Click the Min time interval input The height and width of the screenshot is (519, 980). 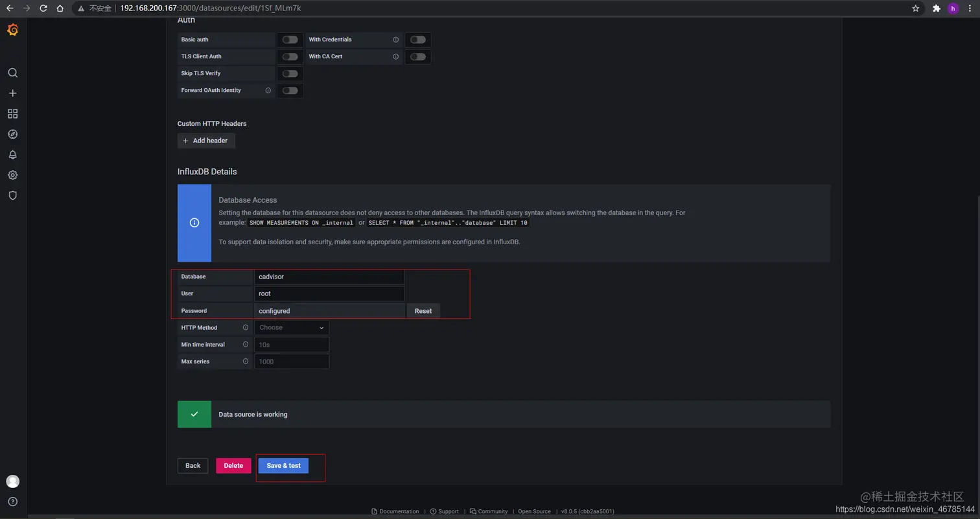click(x=292, y=345)
